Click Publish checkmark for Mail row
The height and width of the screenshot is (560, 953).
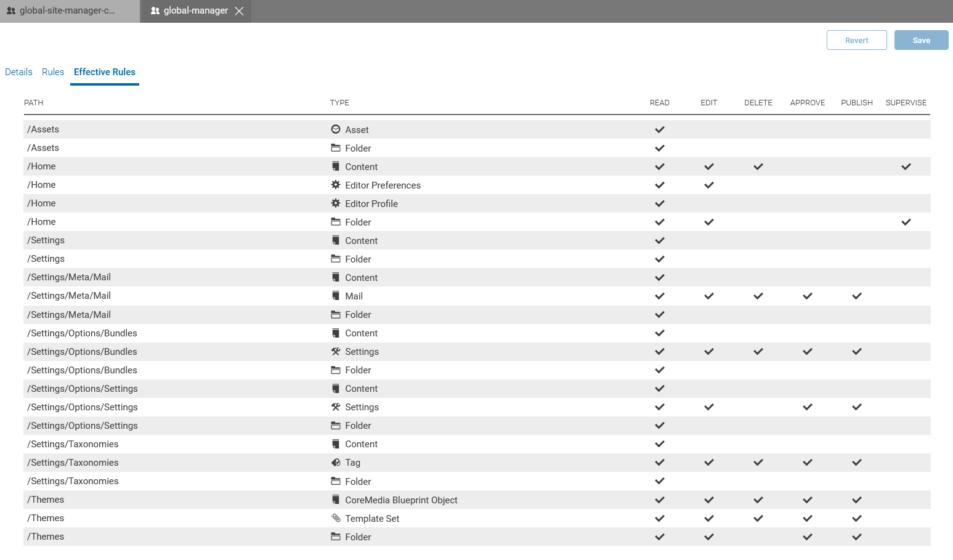[x=857, y=296]
